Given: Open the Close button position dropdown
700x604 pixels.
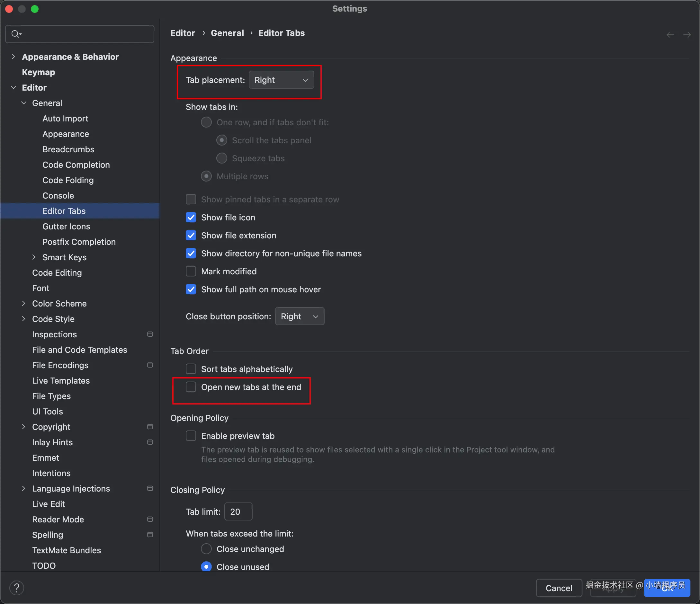Looking at the screenshot, I should point(299,316).
